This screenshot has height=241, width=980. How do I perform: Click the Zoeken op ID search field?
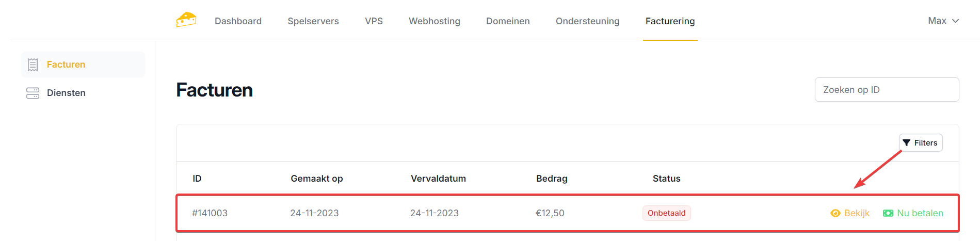coord(887,90)
